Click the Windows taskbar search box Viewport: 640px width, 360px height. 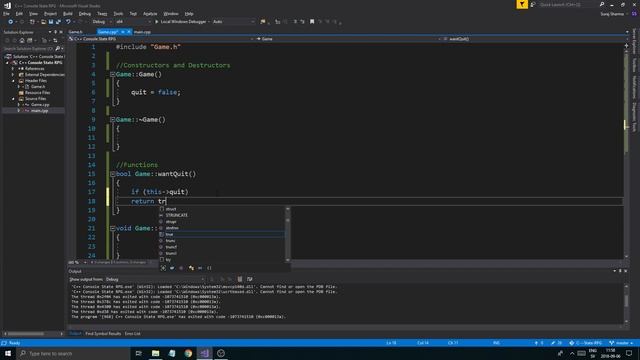(73, 353)
